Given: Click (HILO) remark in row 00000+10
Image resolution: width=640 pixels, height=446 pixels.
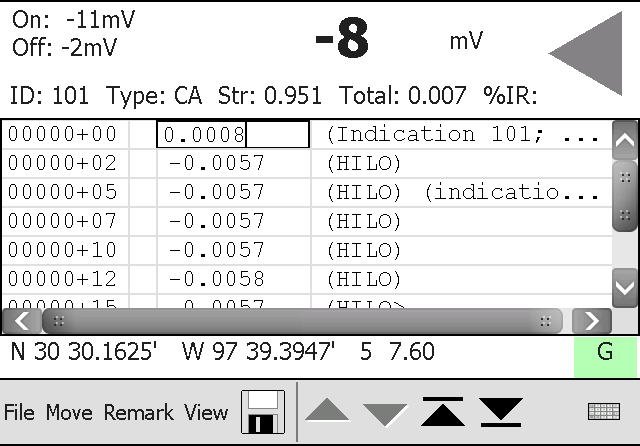Looking at the screenshot, I should tap(462, 250).
